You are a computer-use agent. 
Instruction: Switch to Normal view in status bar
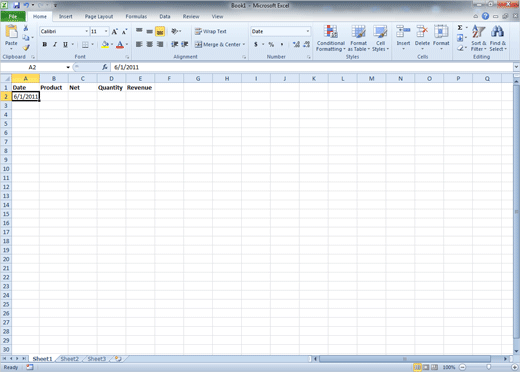[x=417, y=367]
